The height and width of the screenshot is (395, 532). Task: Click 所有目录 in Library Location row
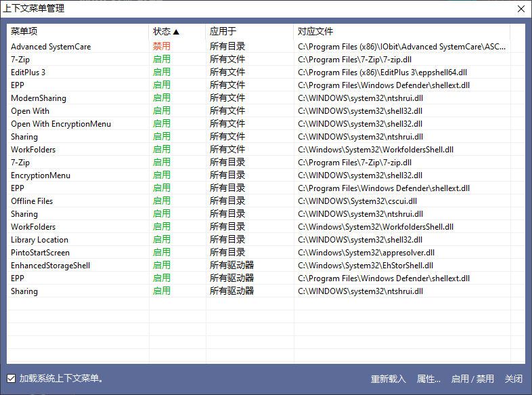(227, 239)
